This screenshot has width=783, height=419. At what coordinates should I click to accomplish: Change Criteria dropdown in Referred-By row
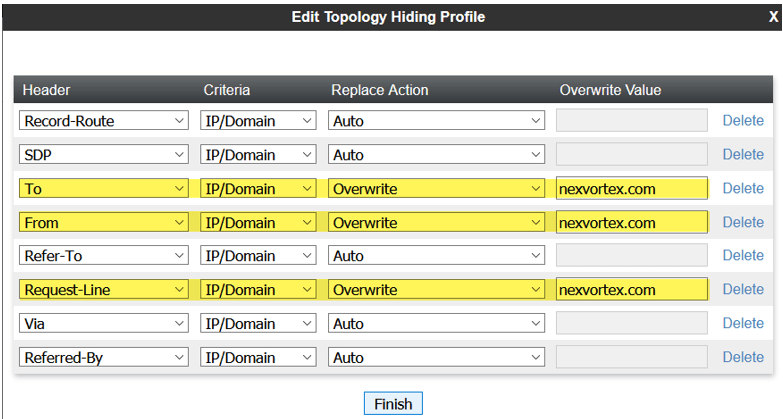point(258,358)
